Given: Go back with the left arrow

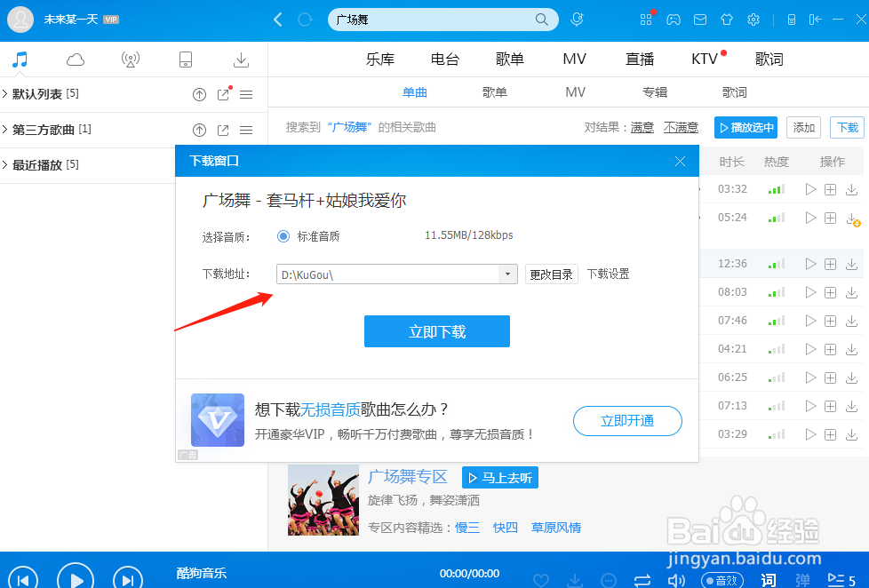Looking at the screenshot, I should pyautogui.click(x=278, y=20).
